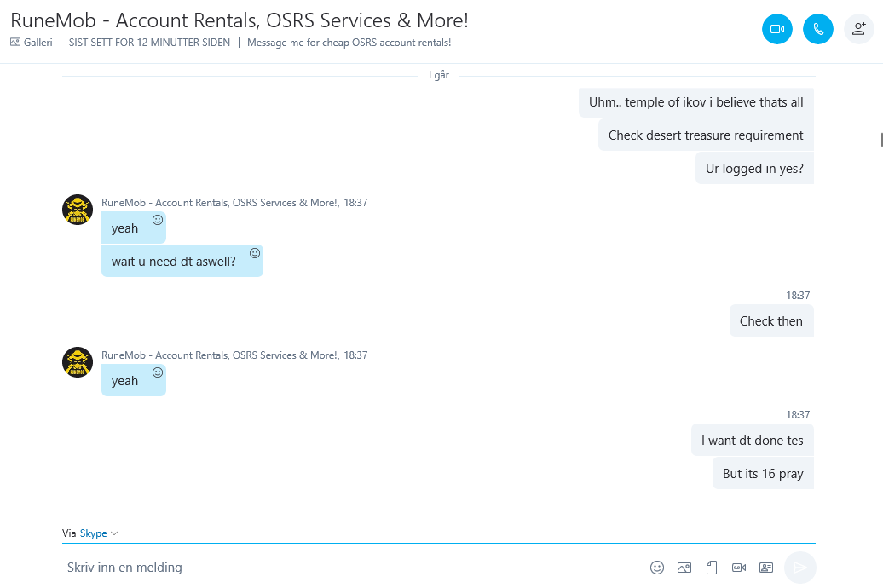Click the send message button
883x588 pixels.
[x=799, y=568]
